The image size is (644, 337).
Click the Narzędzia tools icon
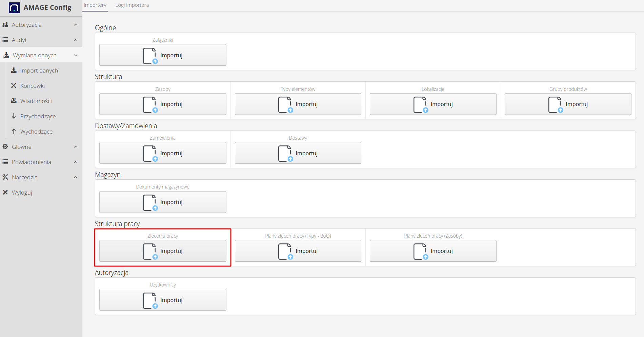point(5,177)
